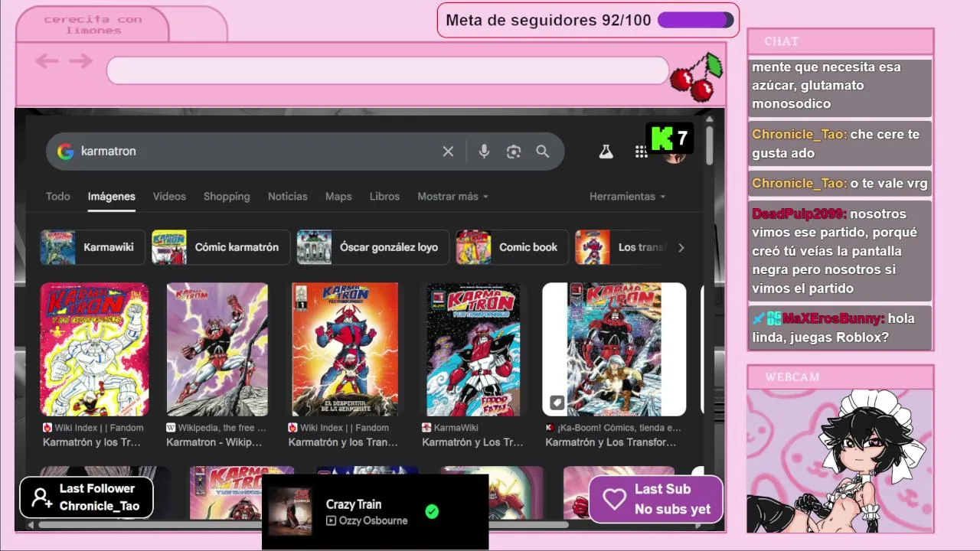Image resolution: width=980 pixels, height=551 pixels.
Task: Filter by the Cómic karmatrón chip
Action: [x=220, y=247]
